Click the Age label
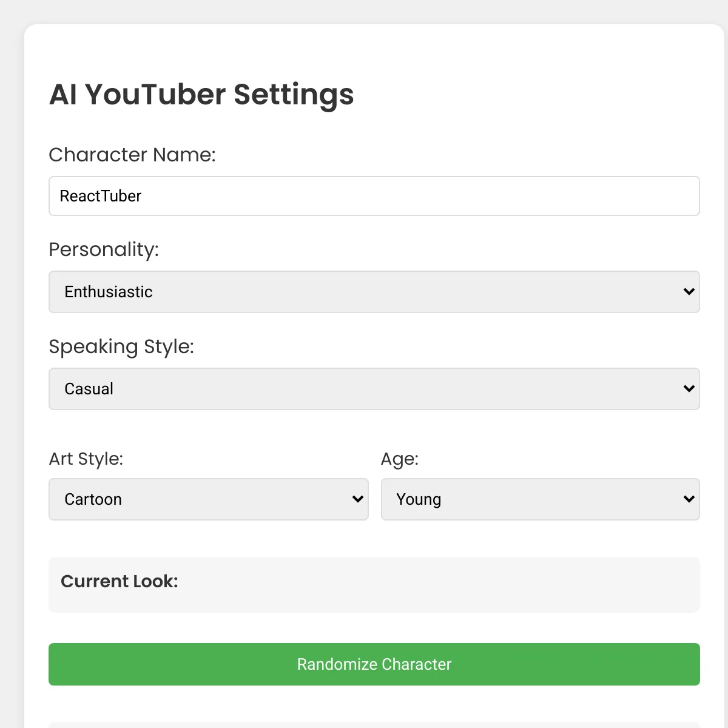The height and width of the screenshot is (728, 728). pos(400,459)
